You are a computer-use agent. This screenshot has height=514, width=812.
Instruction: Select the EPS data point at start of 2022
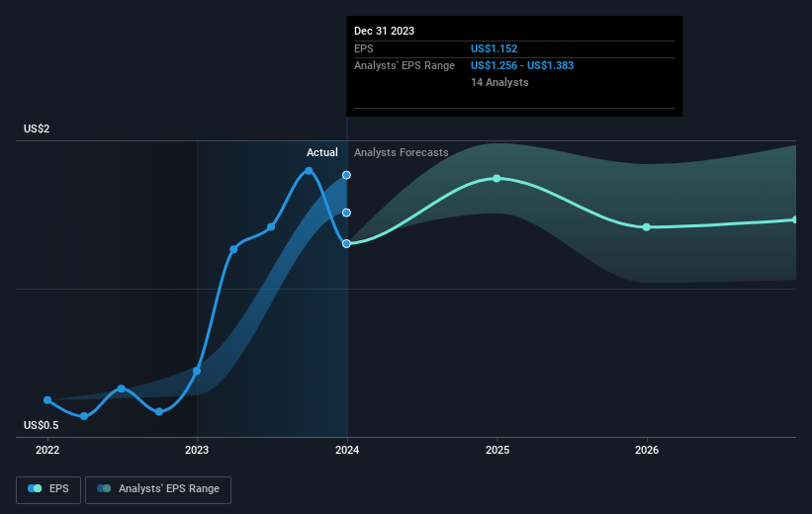47,400
